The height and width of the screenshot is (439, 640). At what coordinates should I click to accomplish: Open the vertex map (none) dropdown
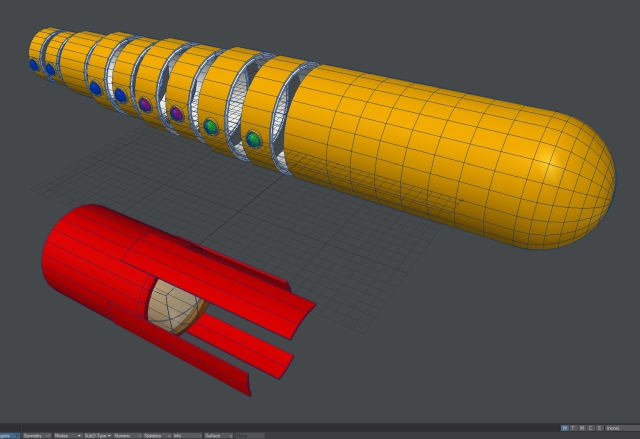pos(619,428)
